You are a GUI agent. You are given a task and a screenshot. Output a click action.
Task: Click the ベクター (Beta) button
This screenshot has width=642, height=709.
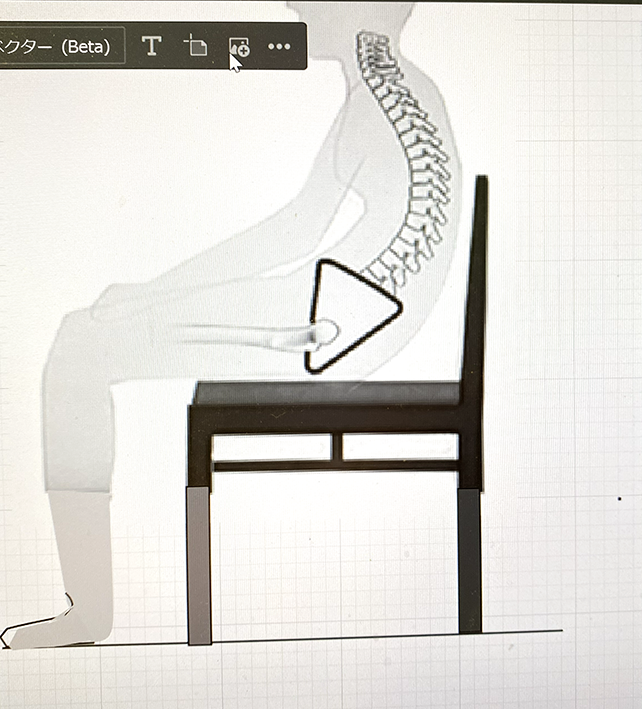tap(60, 47)
